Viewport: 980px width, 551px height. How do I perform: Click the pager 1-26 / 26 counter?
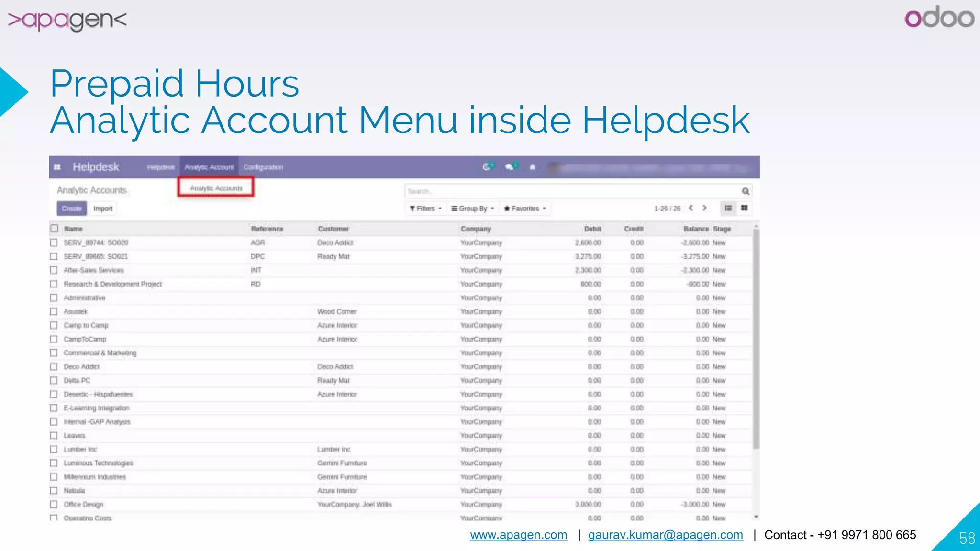click(668, 209)
